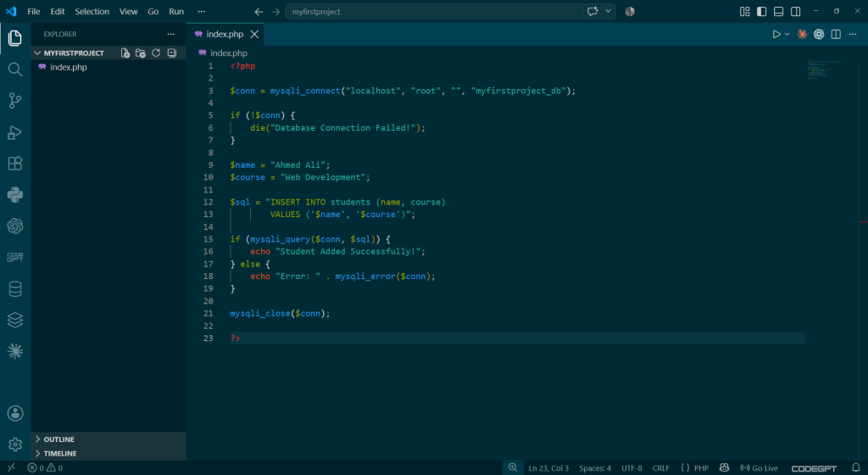
Task: Open editor More Actions ellipsis
Action: pyautogui.click(x=853, y=34)
